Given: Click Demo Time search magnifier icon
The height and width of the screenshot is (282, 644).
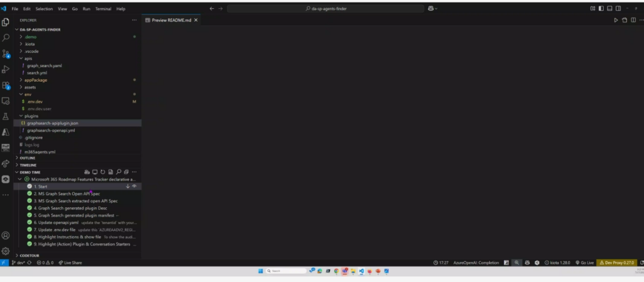Looking at the screenshot, I should (119, 172).
